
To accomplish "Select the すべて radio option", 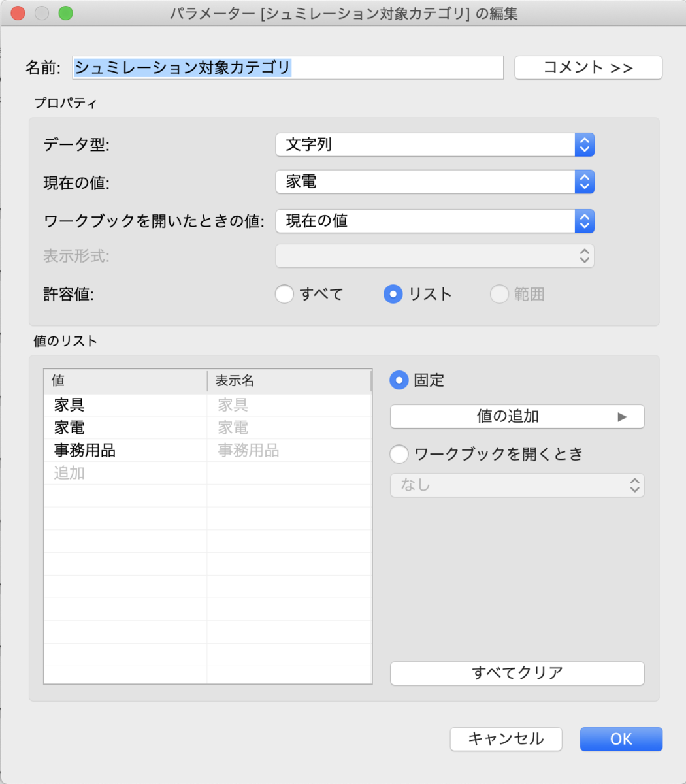I will coord(284,294).
